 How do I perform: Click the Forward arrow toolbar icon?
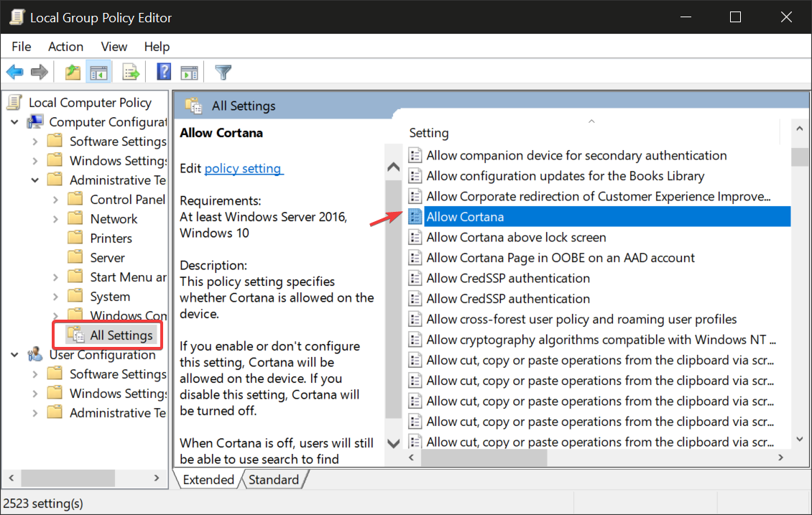[40, 72]
